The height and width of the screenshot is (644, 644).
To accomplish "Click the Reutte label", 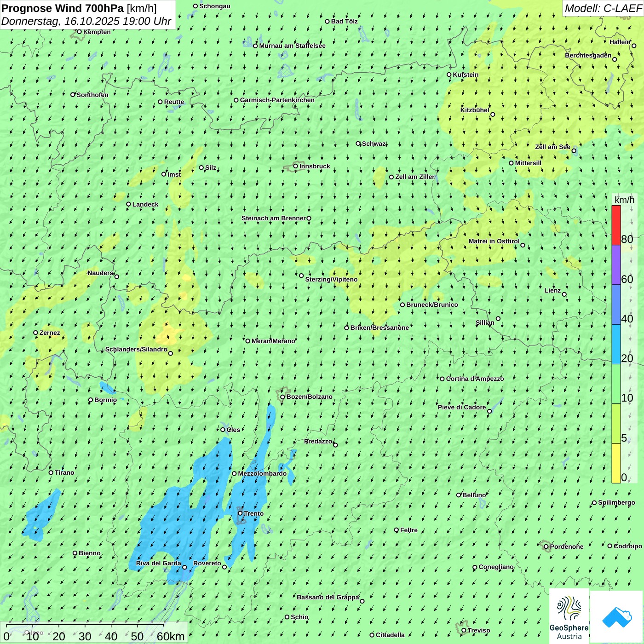I will (174, 102).
